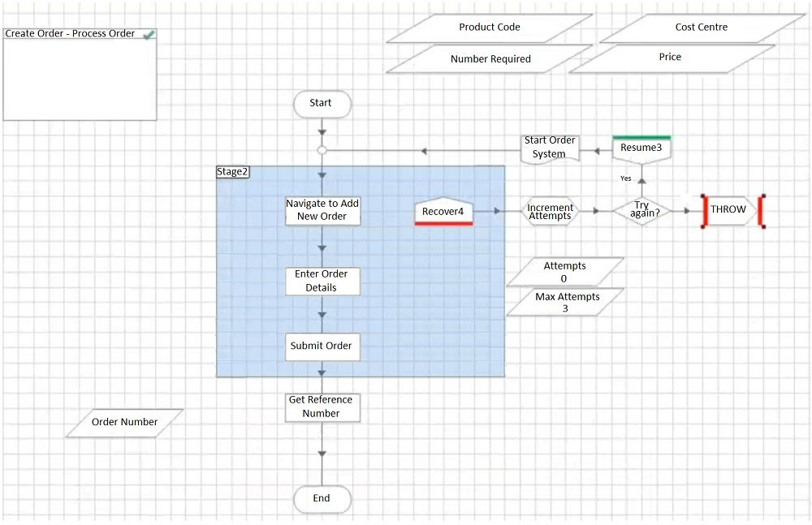This screenshot has width=812, height=525.
Task: Click the Increment Attempts calculation stage
Action: pos(550,211)
